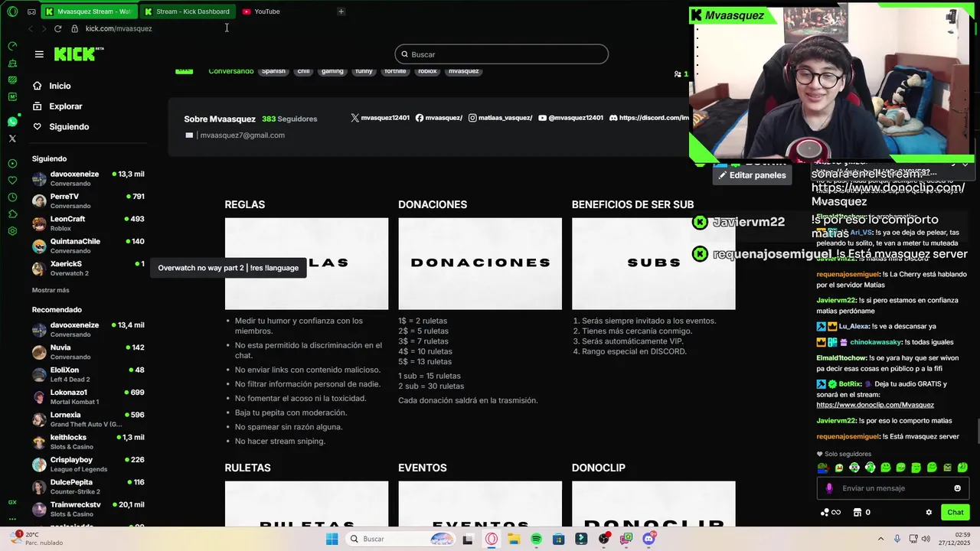The image size is (980, 551).
Task: Open Facebook link mvaasquez/
Action: pyautogui.click(x=439, y=118)
